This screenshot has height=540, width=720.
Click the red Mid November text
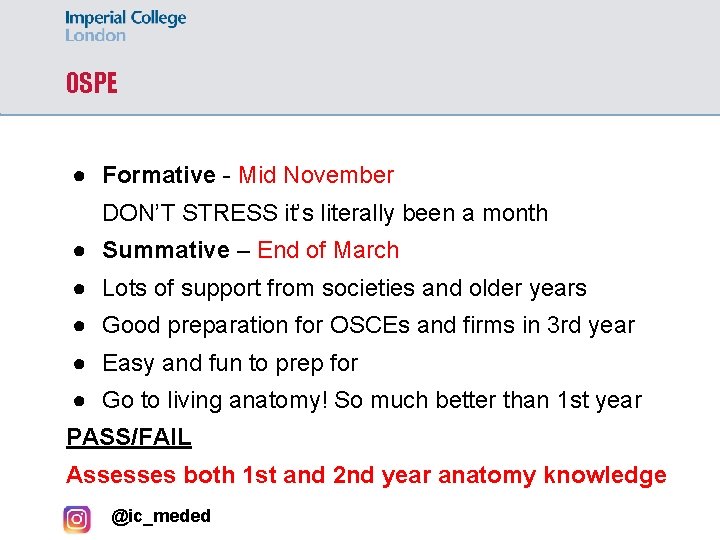click(316, 176)
